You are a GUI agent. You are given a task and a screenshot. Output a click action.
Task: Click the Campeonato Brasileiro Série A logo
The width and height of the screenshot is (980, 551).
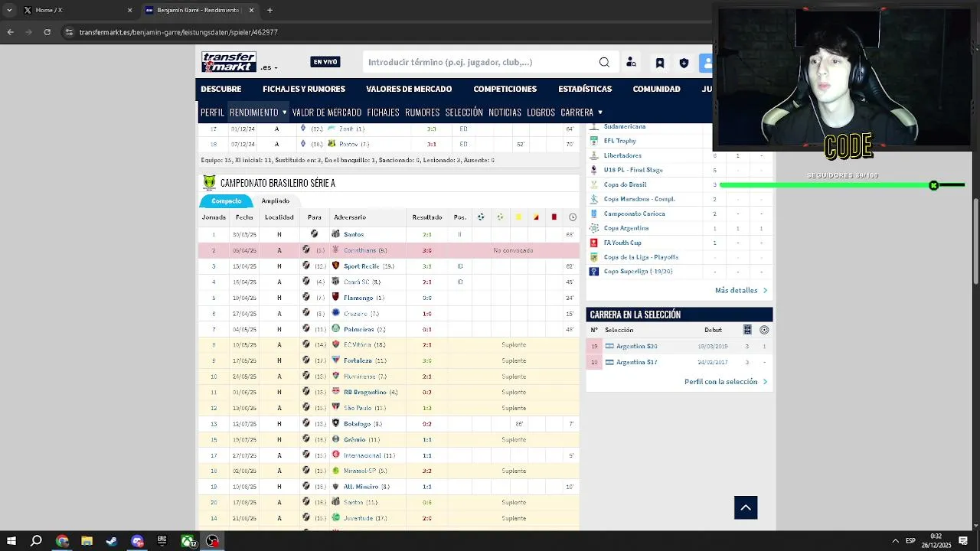[209, 183]
